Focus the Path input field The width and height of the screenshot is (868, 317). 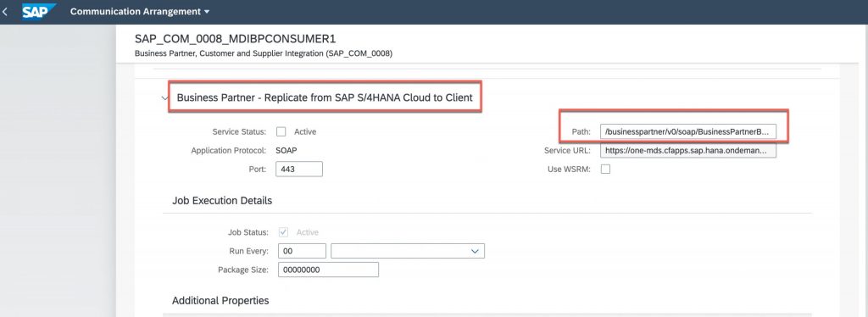688,131
